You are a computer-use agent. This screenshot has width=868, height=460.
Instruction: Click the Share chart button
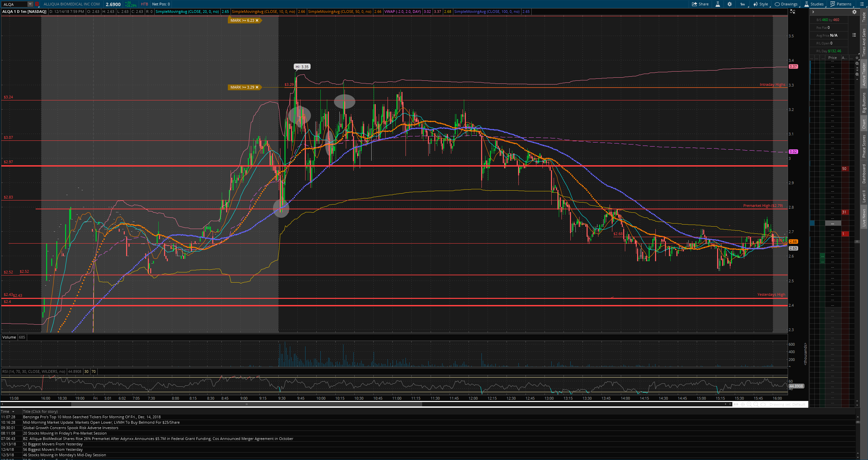click(701, 4)
